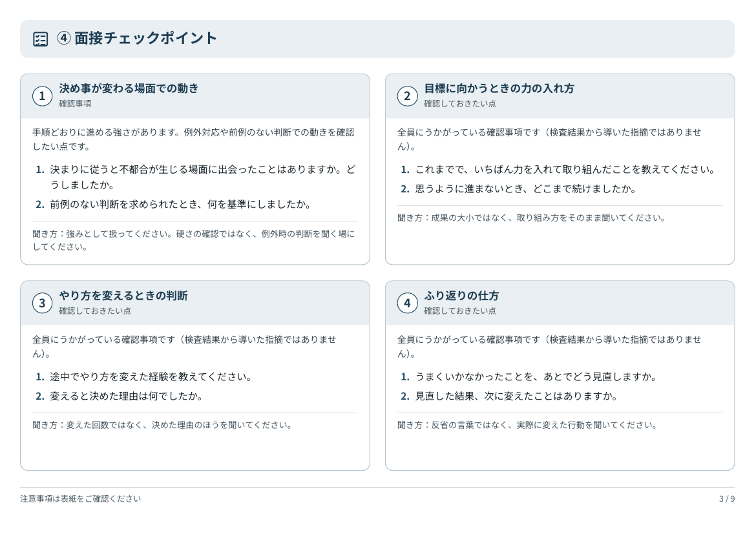Select the card title やり方を変えるときの判断

pyautogui.click(x=123, y=296)
